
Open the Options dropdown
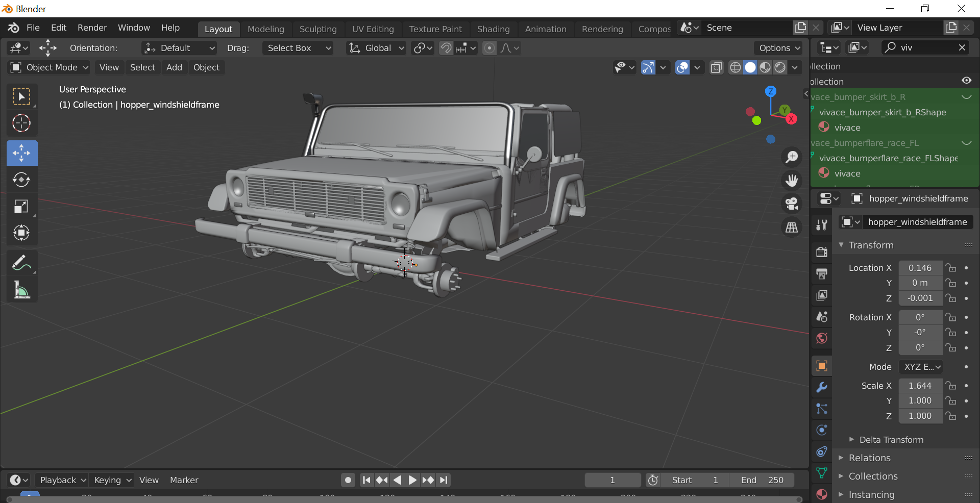(x=778, y=48)
